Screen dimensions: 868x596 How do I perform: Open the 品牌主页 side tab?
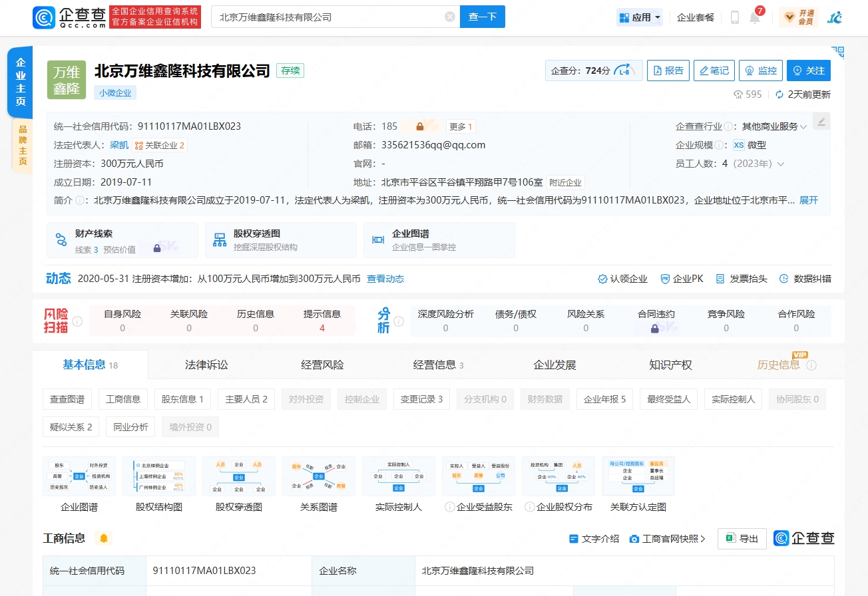click(x=23, y=145)
